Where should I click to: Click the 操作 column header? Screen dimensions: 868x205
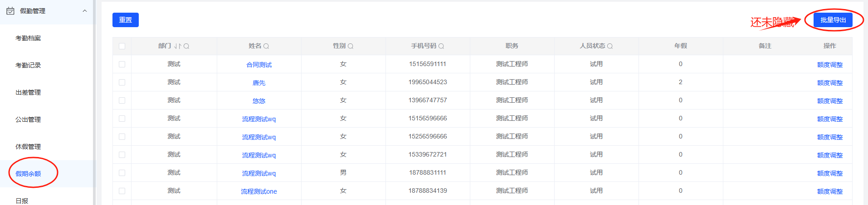coord(830,46)
